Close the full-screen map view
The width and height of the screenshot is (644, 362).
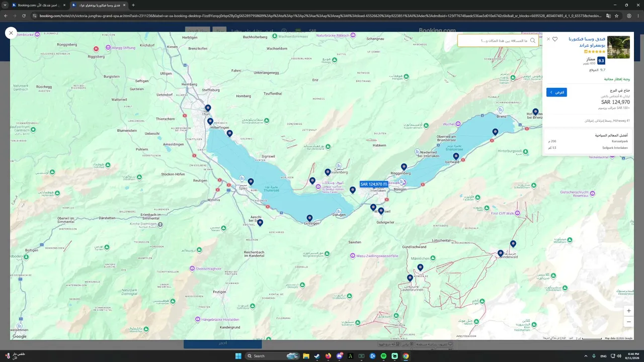pos(11,33)
